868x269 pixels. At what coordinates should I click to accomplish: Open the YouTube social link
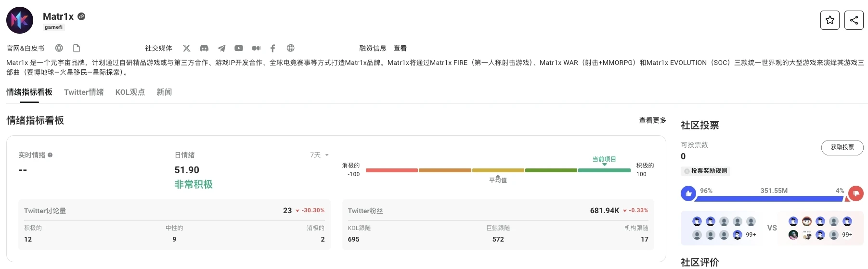coord(239,48)
